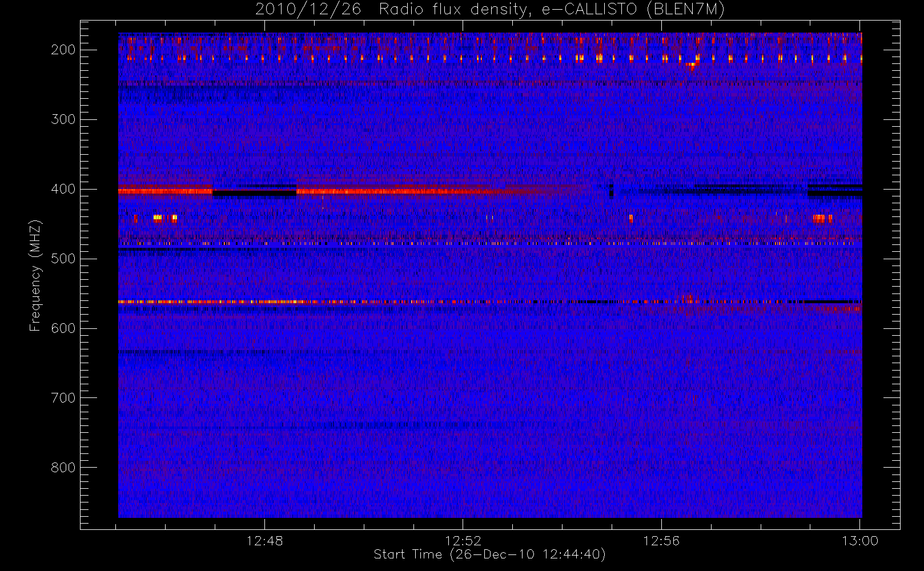Screen dimensions: 924x571
Task: Select the frequency axis label 400
Action: click(x=63, y=189)
